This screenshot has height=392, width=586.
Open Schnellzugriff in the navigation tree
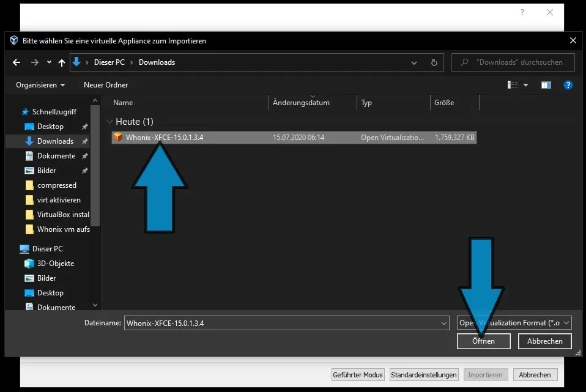(x=54, y=112)
